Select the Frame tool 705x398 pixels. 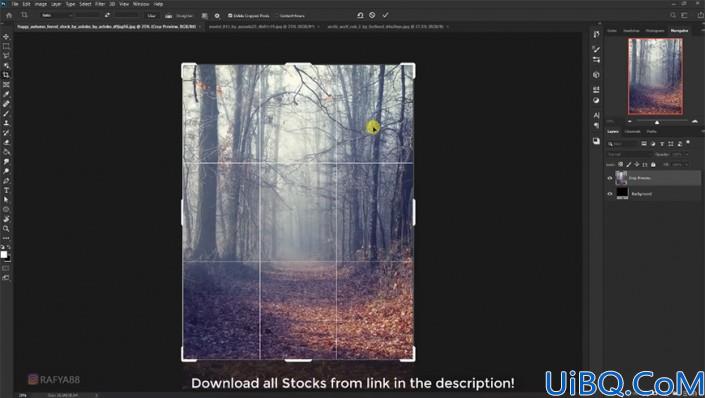[6, 85]
